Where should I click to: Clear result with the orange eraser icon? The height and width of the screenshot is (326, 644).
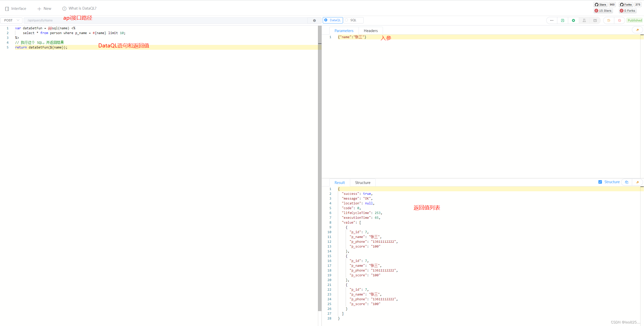[x=637, y=182]
